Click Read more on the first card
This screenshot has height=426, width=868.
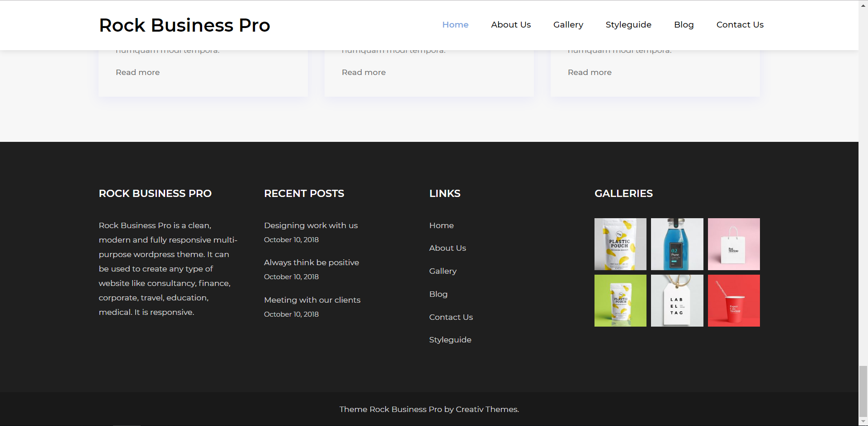(x=137, y=72)
